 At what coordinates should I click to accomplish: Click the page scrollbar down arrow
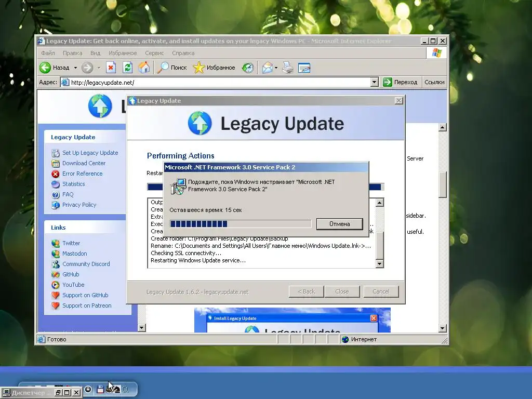[442, 328]
